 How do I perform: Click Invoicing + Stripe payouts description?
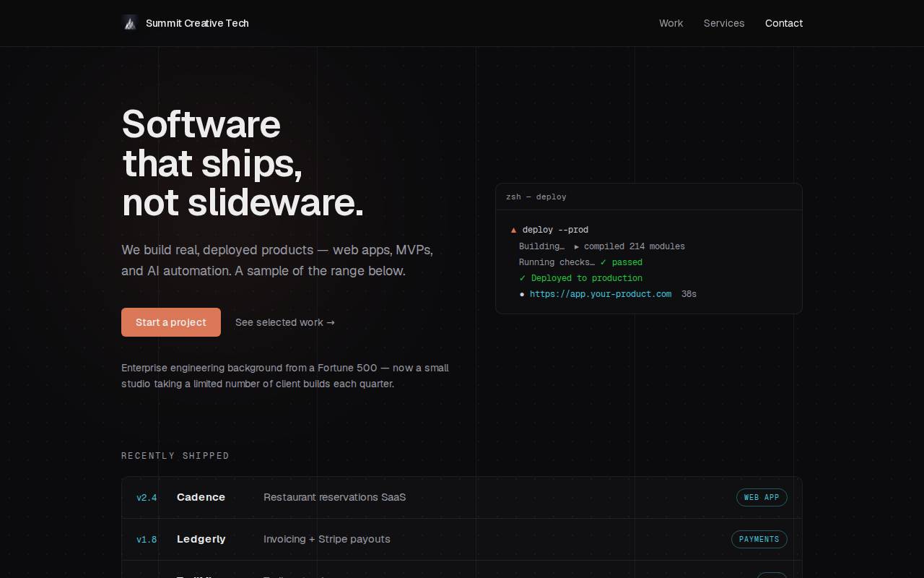[x=327, y=539]
